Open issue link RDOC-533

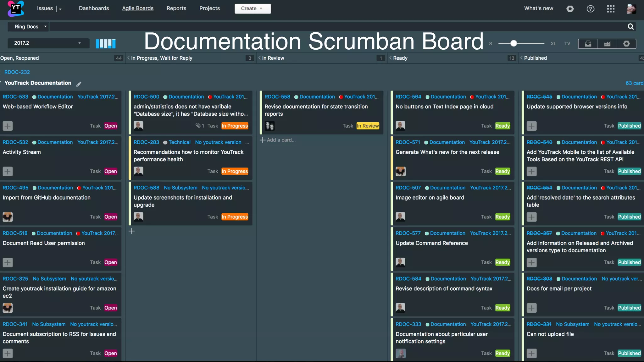click(15, 97)
